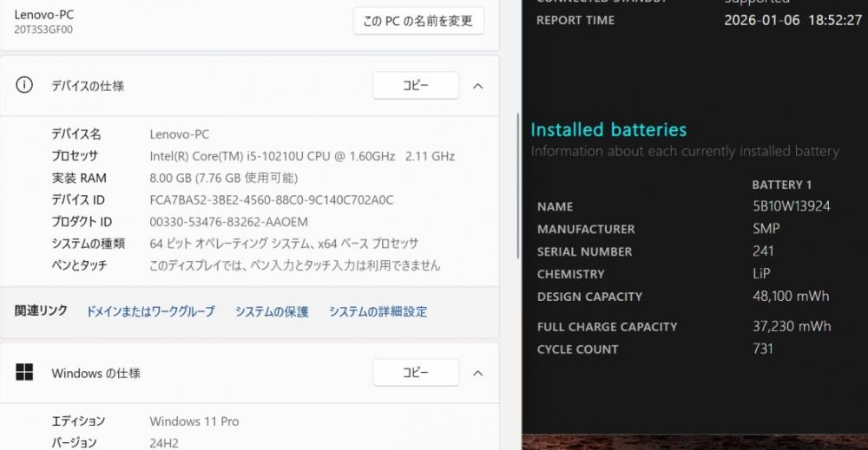
Task: Select the プロダクト ID value 00330-53476
Action: (228, 222)
